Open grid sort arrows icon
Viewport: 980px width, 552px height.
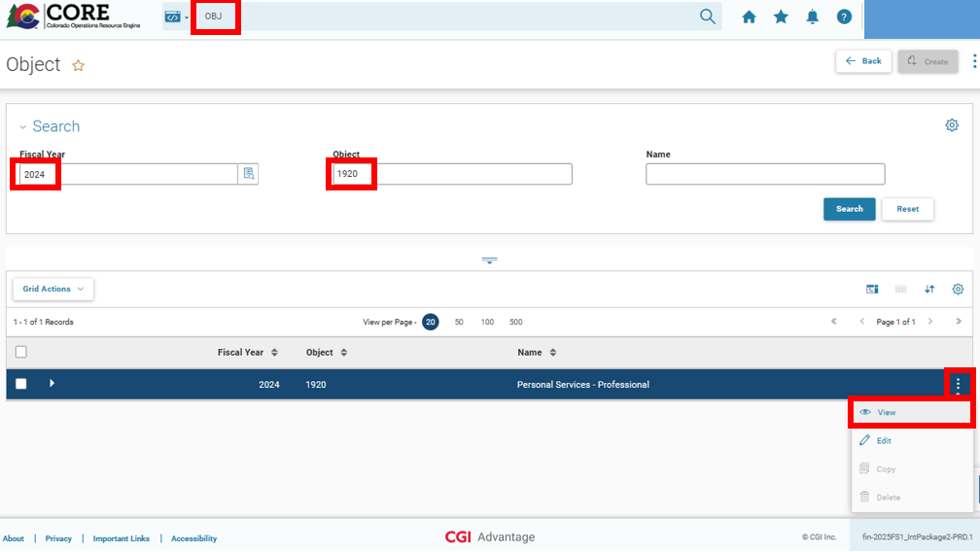[929, 289]
